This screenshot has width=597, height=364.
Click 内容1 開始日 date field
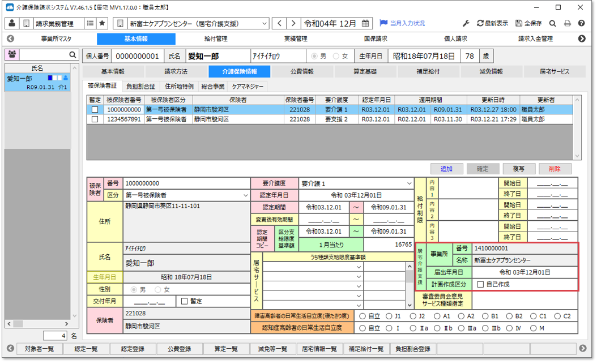point(552,183)
